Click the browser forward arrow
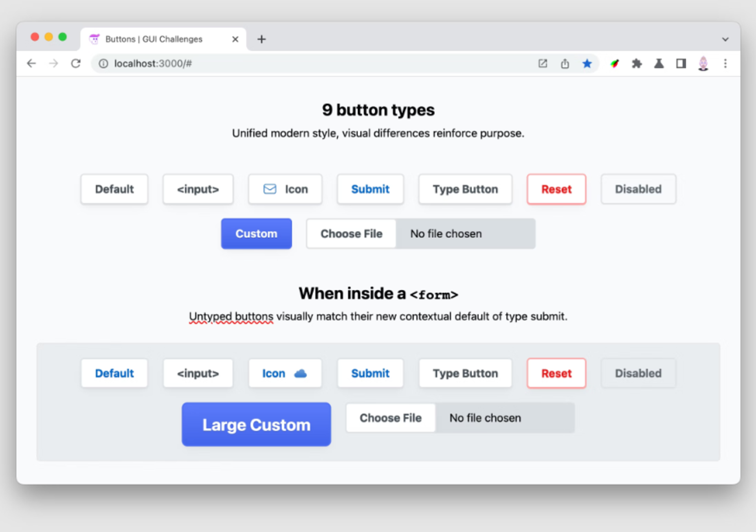Image resolution: width=756 pixels, height=532 pixels. (53, 63)
